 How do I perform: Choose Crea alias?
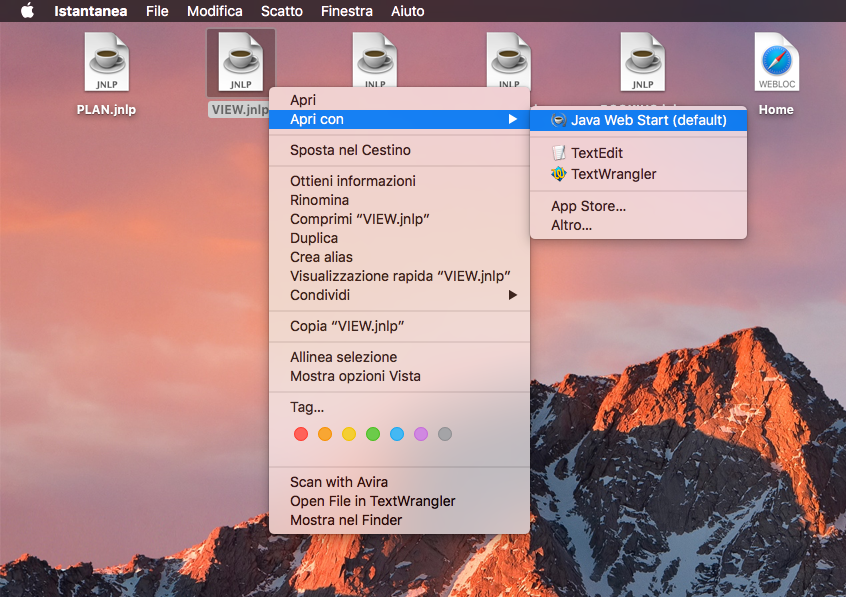(x=399, y=257)
